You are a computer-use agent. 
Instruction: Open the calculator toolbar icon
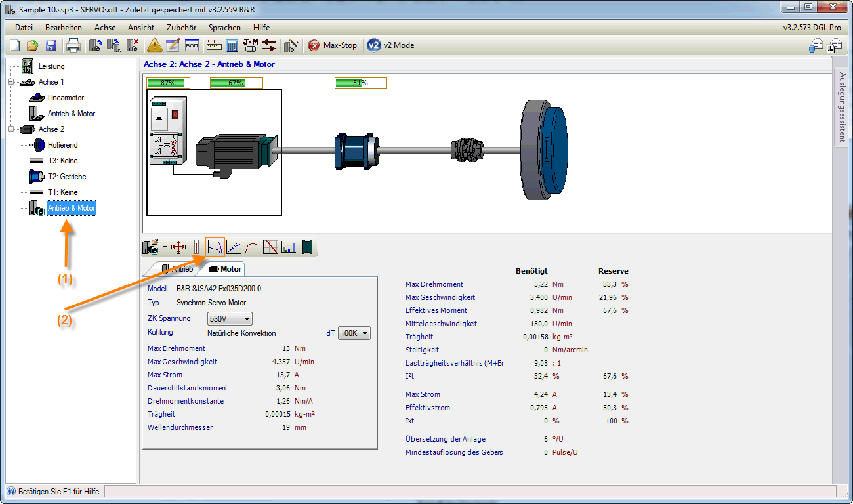(232, 45)
